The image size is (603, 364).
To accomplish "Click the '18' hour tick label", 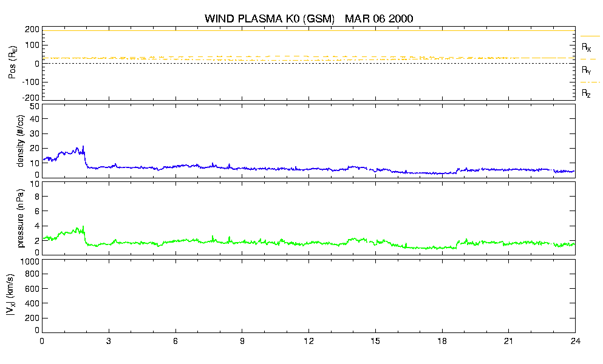I will [x=442, y=341].
